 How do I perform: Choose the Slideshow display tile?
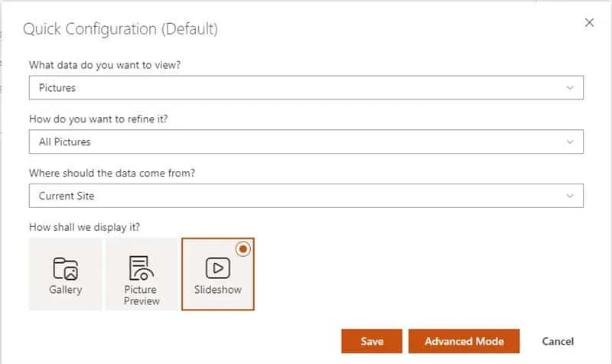click(217, 274)
